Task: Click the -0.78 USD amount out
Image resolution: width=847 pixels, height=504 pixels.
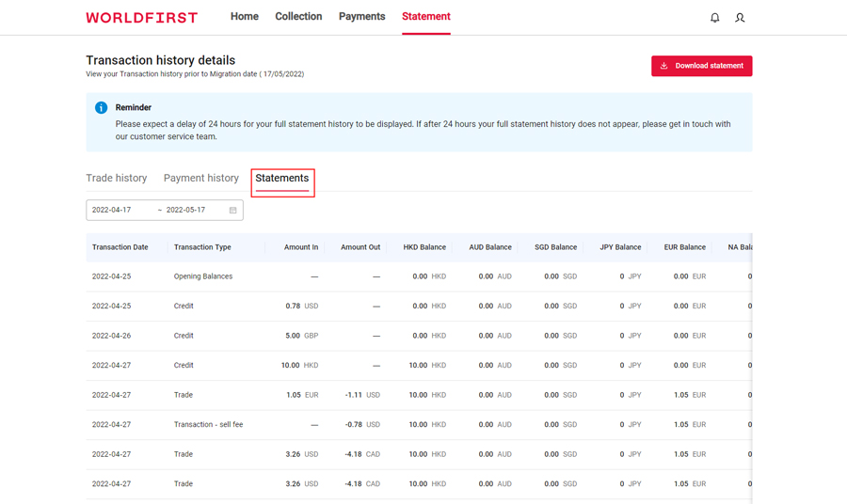Action: (362, 425)
